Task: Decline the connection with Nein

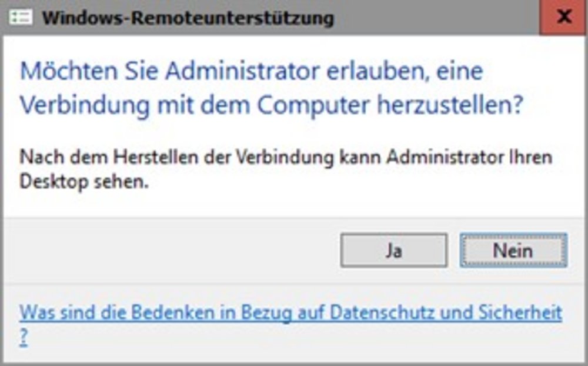Action: tap(513, 251)
